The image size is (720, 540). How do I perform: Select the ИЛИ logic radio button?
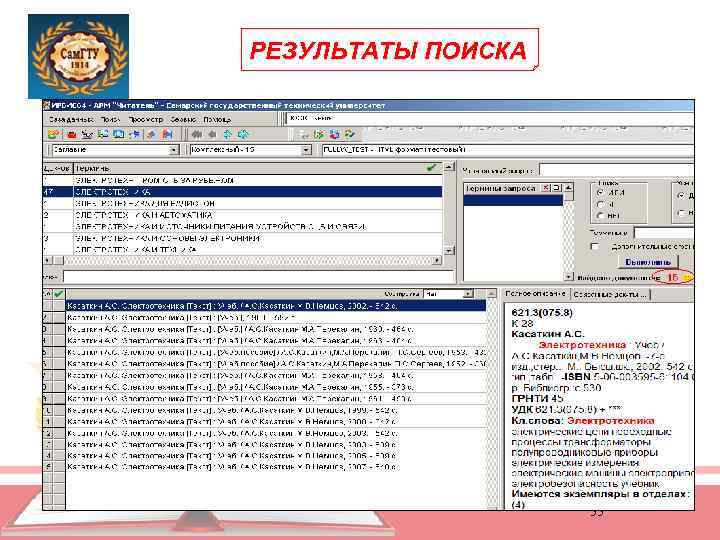pyautogui.click(x=600, y=193)
